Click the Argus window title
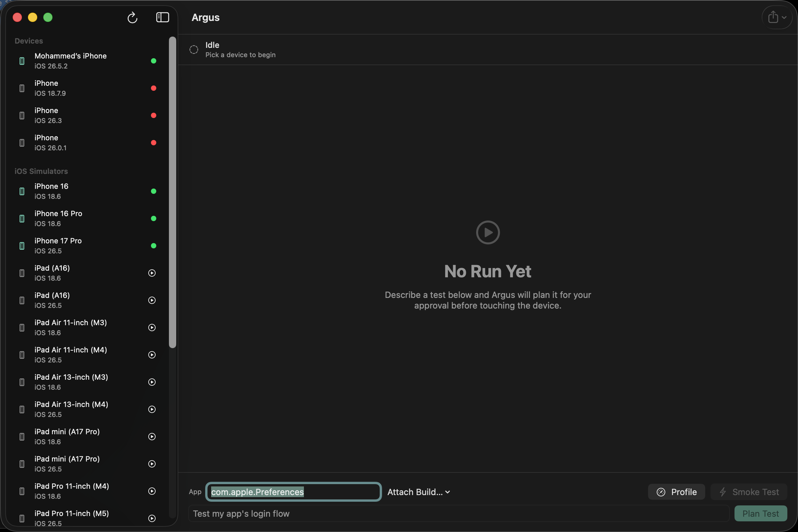 click(x=205, y=17)
